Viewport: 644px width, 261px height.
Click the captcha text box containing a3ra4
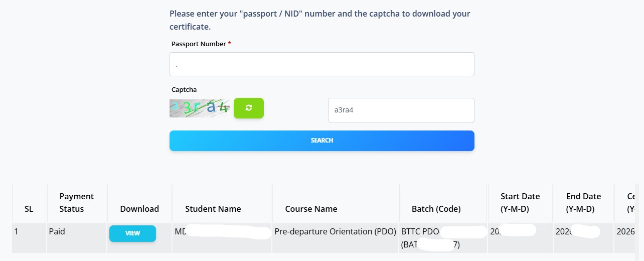401,110
